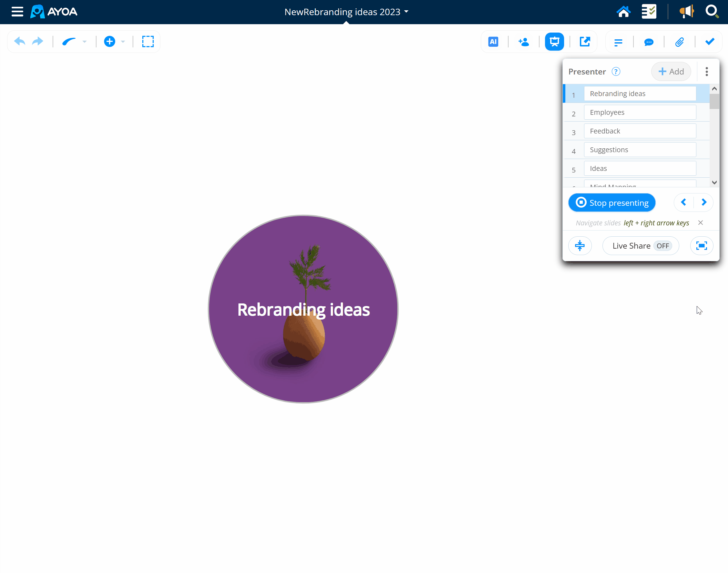Toggle Live Share off switch
Screen dimensions: 728x573
(662, 246)
